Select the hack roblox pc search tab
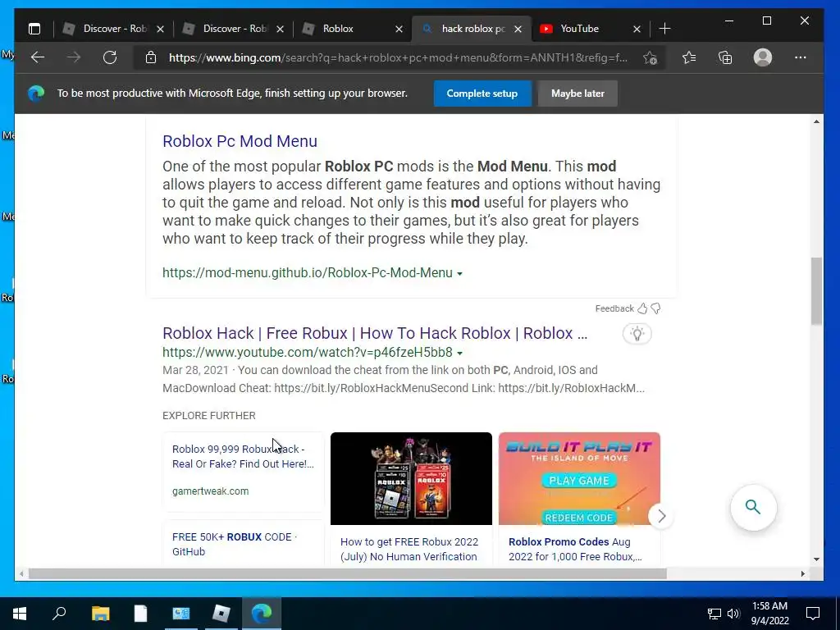The image size is (840, 630). tap(472, 29)
